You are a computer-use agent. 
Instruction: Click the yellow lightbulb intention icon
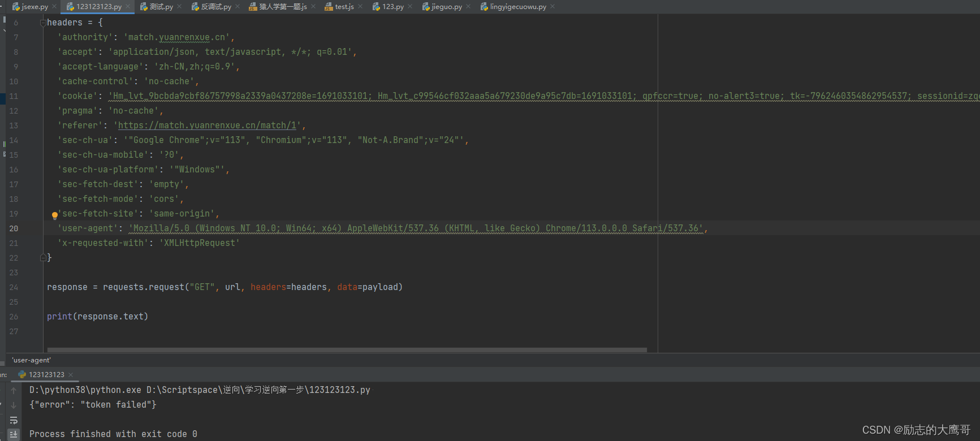tap(55, 215)
